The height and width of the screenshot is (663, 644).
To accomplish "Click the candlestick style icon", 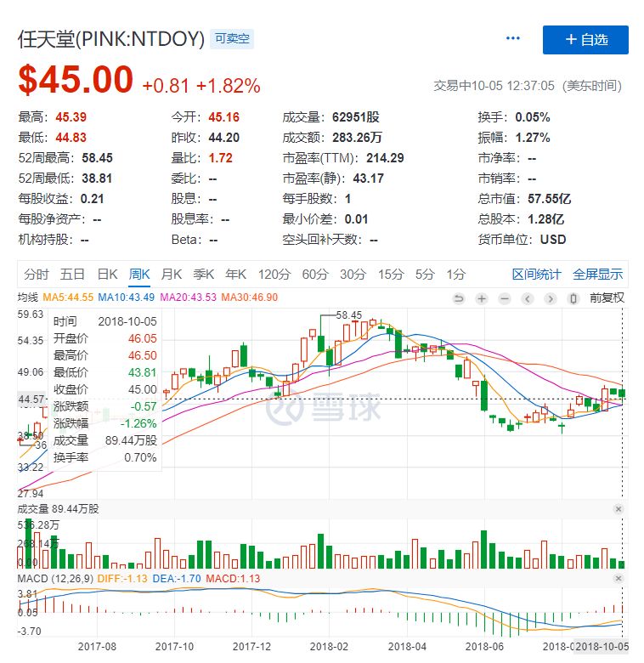I will coord(573,299).
